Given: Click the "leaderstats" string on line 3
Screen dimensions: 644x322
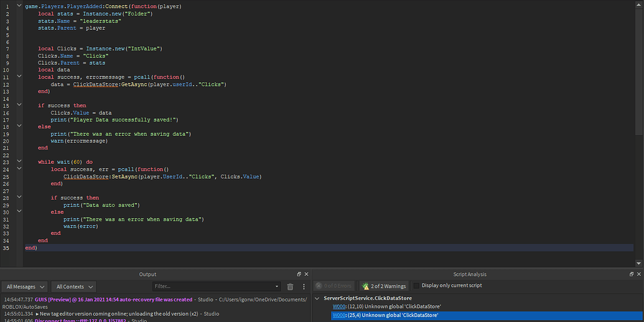Looking at the screenshot, I should [x=100, y=21].
